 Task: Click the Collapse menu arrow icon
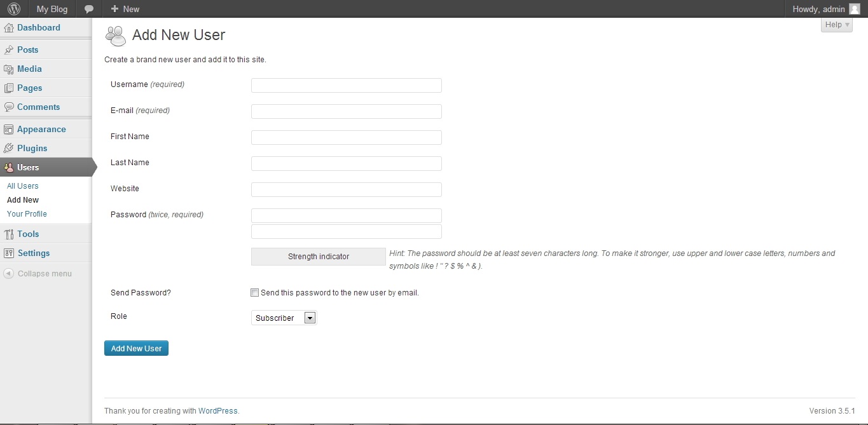tap(8, 274)
